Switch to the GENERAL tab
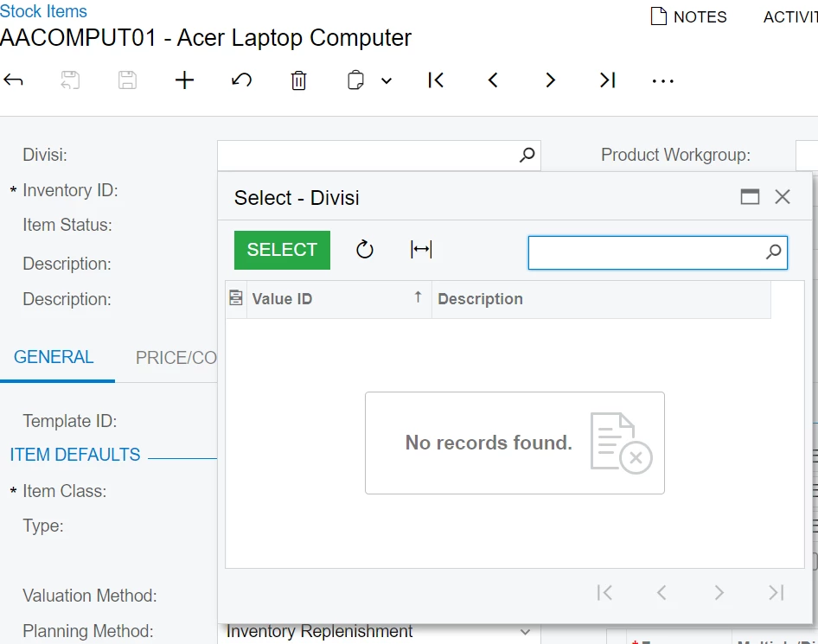 point(54,357)
